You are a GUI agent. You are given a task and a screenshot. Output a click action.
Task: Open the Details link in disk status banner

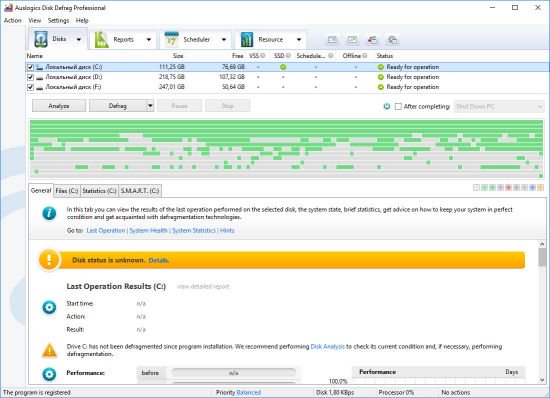(x=159, y=260)
